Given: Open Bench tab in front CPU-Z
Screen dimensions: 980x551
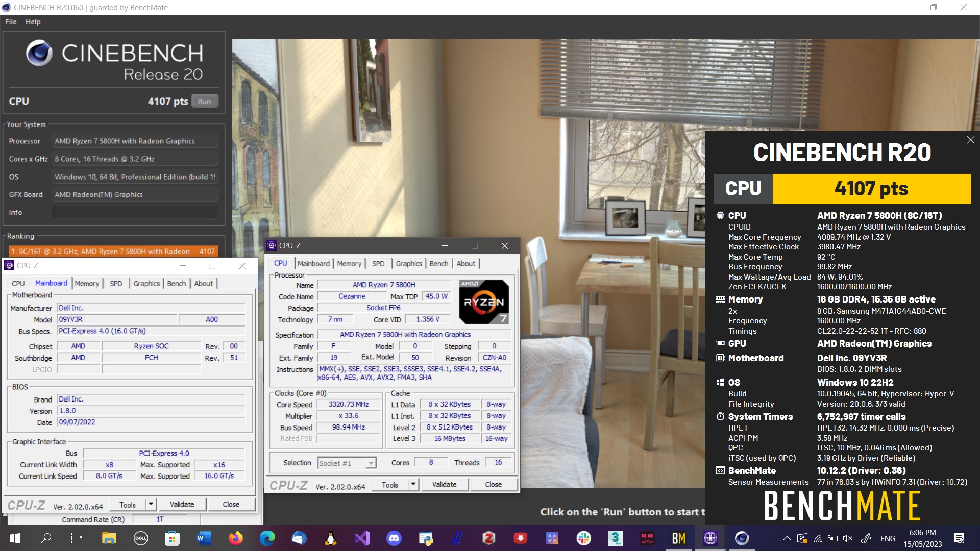Looking at the screenshot, I should tap(439, 264).
